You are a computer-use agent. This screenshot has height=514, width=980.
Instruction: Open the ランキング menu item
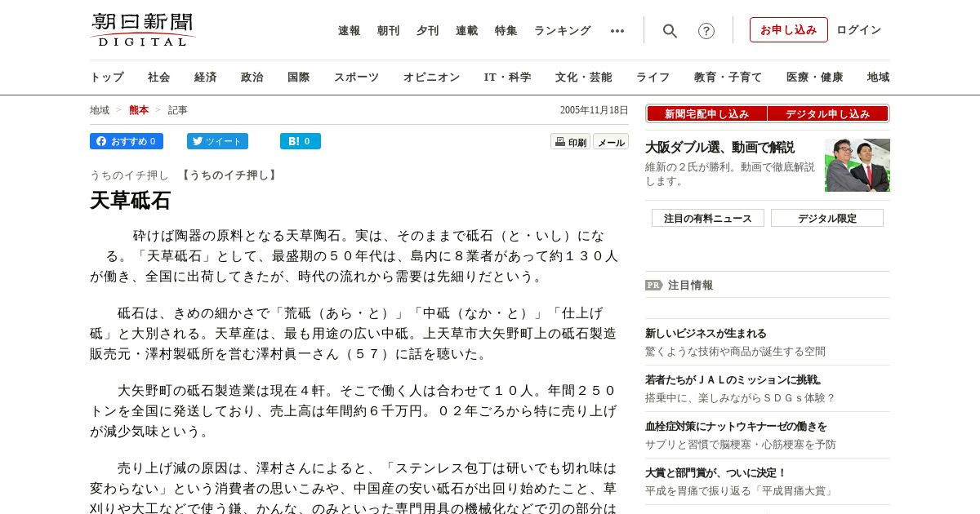(563, 31)
